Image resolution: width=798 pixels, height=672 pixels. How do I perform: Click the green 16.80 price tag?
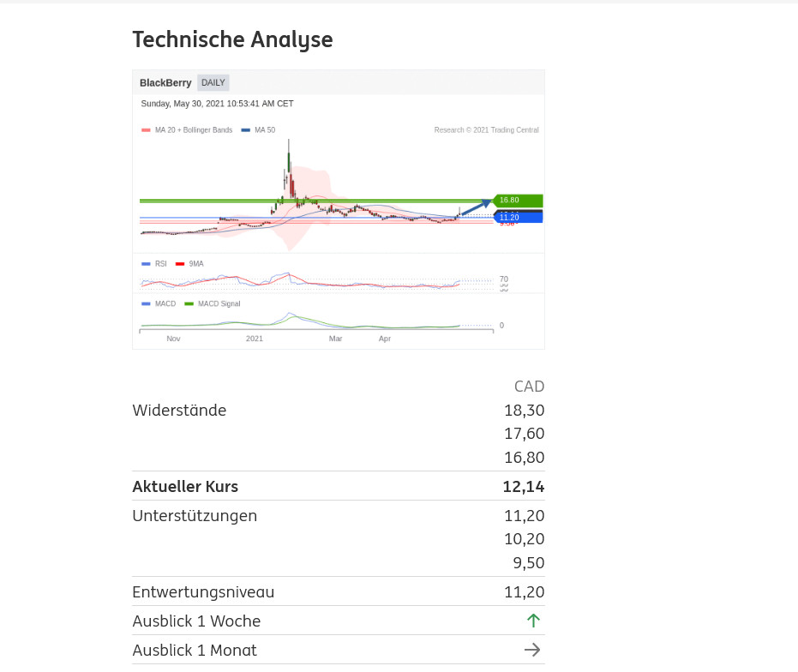pyautogui.click(x=518, y=201)
